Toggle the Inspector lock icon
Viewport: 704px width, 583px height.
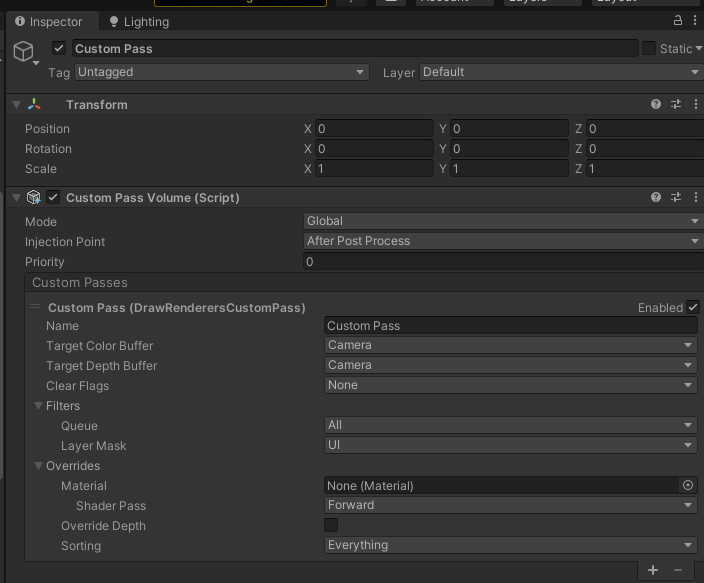pos(678,20)
